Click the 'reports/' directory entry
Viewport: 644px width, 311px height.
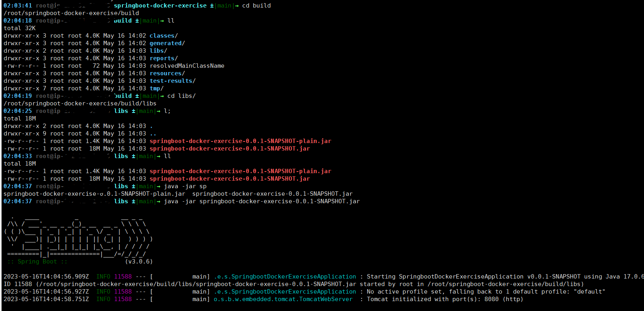click(163, 58)
